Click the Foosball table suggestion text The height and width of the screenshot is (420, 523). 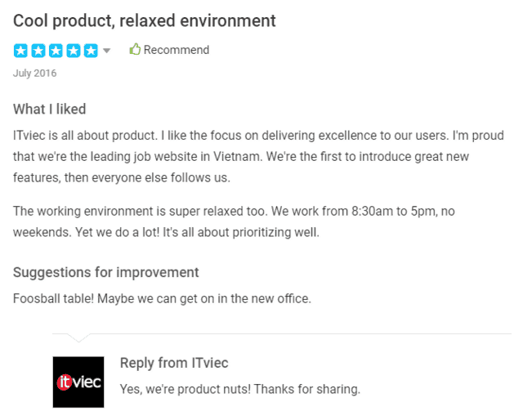tap(162, 298)
